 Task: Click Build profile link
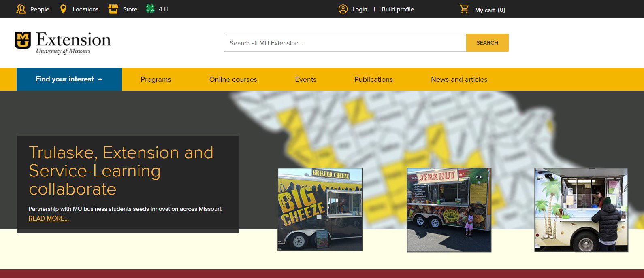[398, 9]
